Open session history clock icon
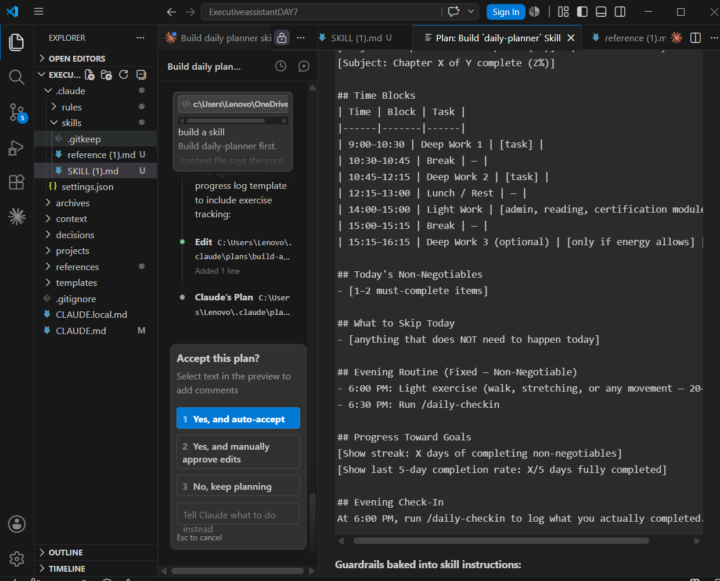The image size is (720, 581). click(x=281, y=67)
